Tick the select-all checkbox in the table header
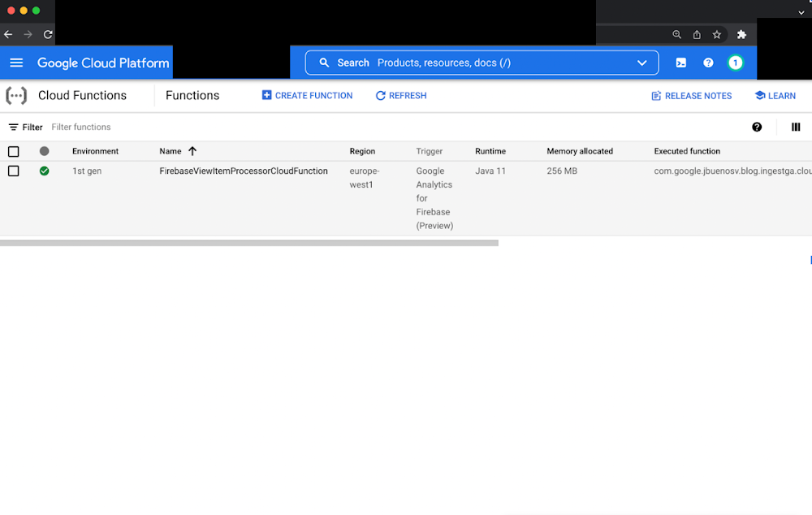812x515 pixels. pyautogui.click(x=14, y=151)
